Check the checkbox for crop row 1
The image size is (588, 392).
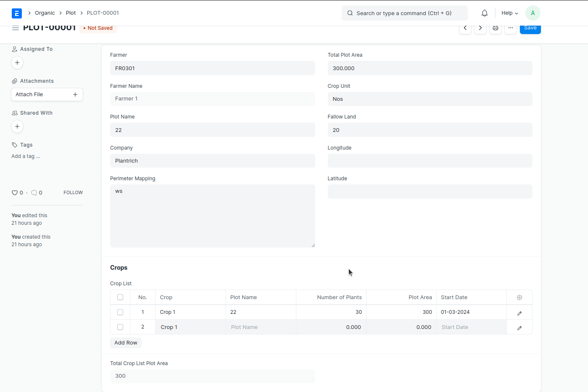[120, 312]
